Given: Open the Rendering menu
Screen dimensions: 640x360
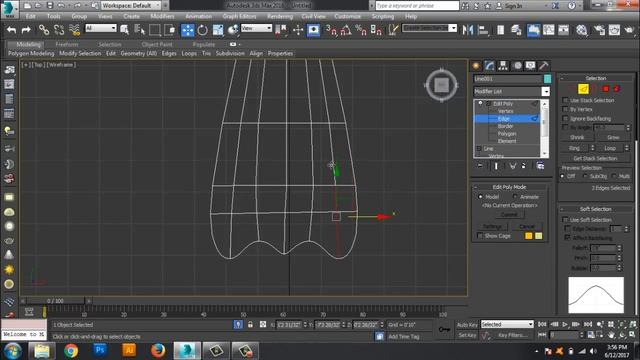Looking at the screenshot, I should (280, 16).
